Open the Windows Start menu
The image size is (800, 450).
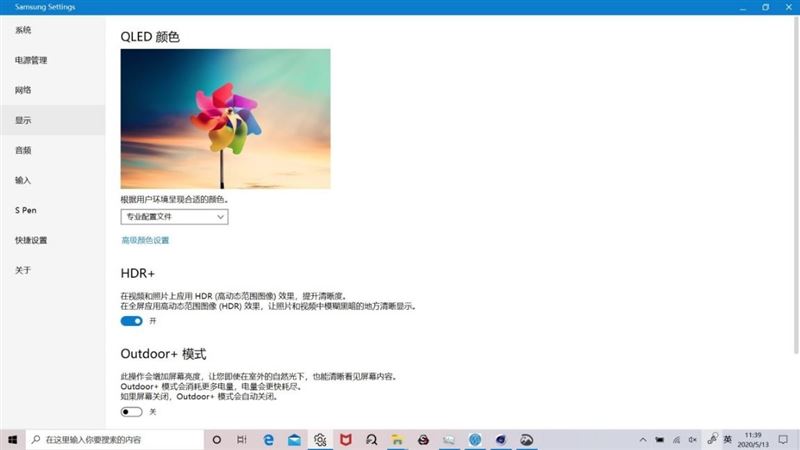[x=13, y=440]
